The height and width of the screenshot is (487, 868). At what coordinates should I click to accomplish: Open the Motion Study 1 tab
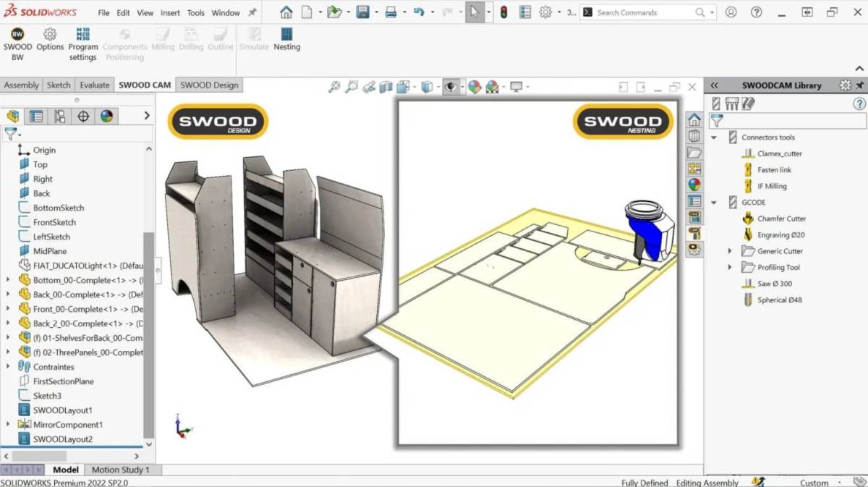click(x=121, y=470)
